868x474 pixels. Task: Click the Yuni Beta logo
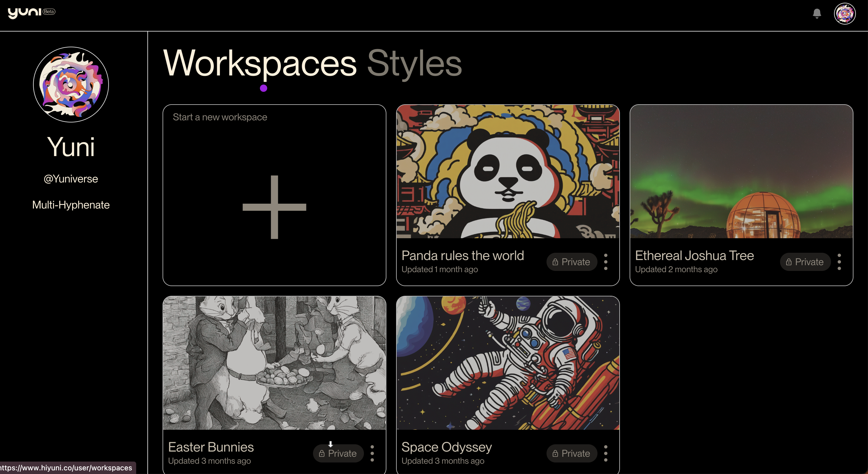(x=31, y=13)
